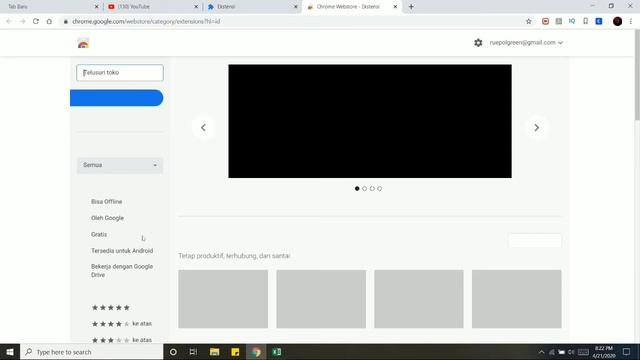Show hidden system tray icons
Screen dimensions: 640x360
[x=542, y=352]
